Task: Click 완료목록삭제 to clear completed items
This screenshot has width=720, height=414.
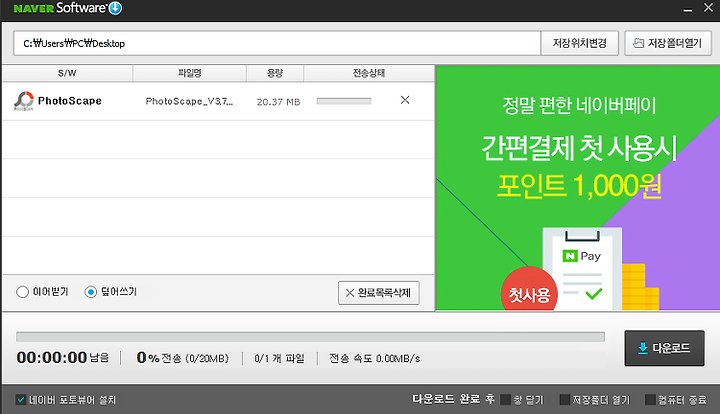Action: pos(379,293)
